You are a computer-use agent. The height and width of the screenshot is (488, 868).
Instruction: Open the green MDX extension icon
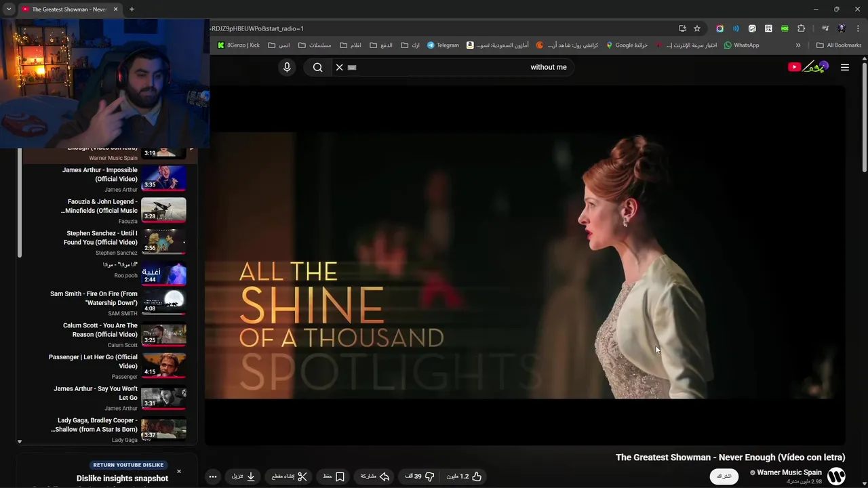pyautogui.click(x=785, y=28)
